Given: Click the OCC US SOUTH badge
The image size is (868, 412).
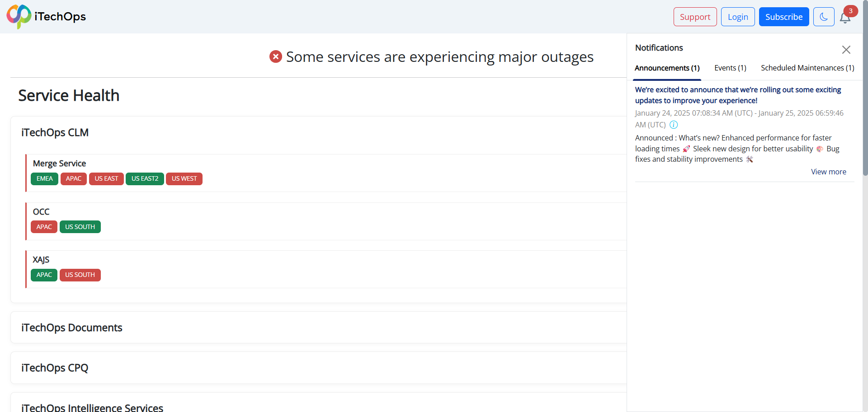Looking at the screenshot, I should click(x=80, y=227).
